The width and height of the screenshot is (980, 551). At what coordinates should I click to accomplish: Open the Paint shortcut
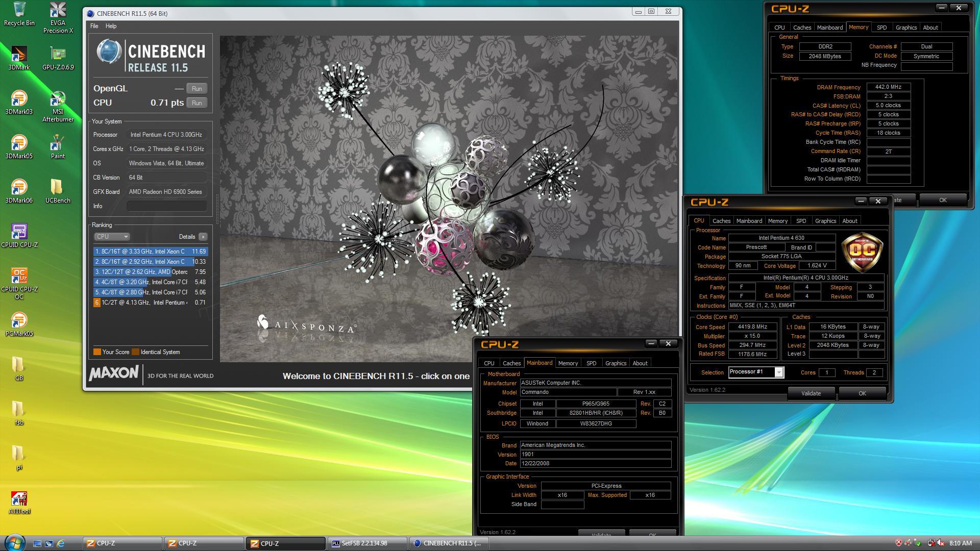58,147
